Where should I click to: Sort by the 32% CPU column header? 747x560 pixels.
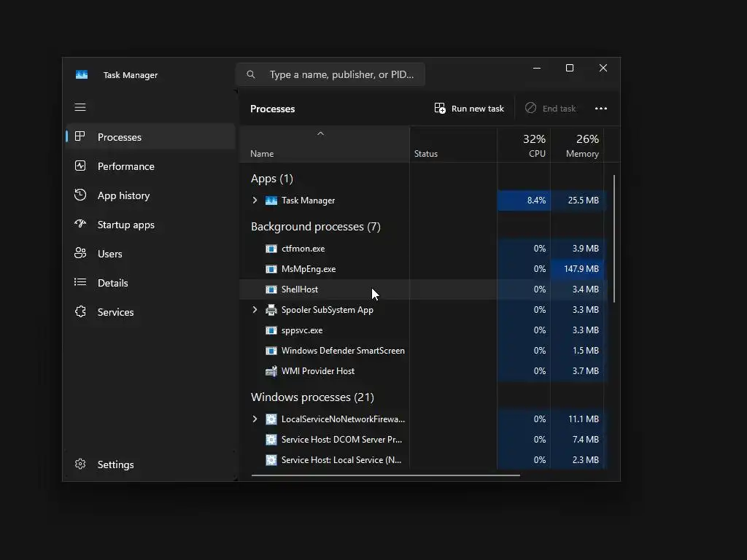pyautogui.click(x=524, y=145)
